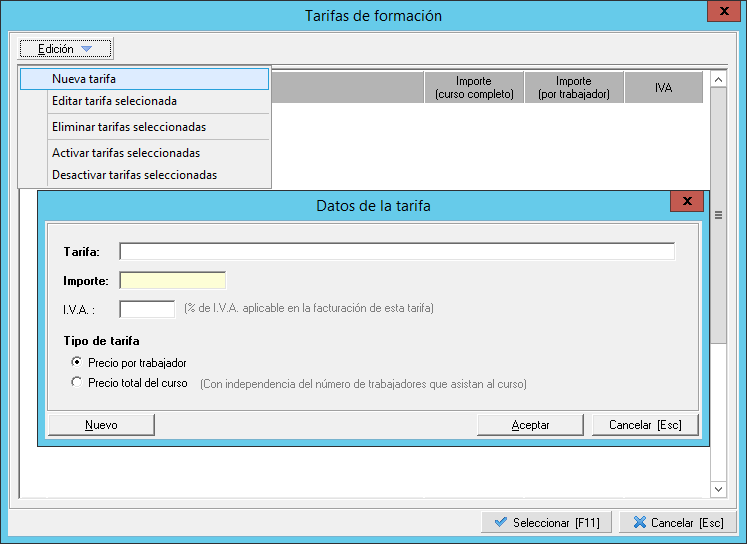Click the I.V.A. percentage field
Viewport: 747px width, 544px height.
[x=147, y=309]
